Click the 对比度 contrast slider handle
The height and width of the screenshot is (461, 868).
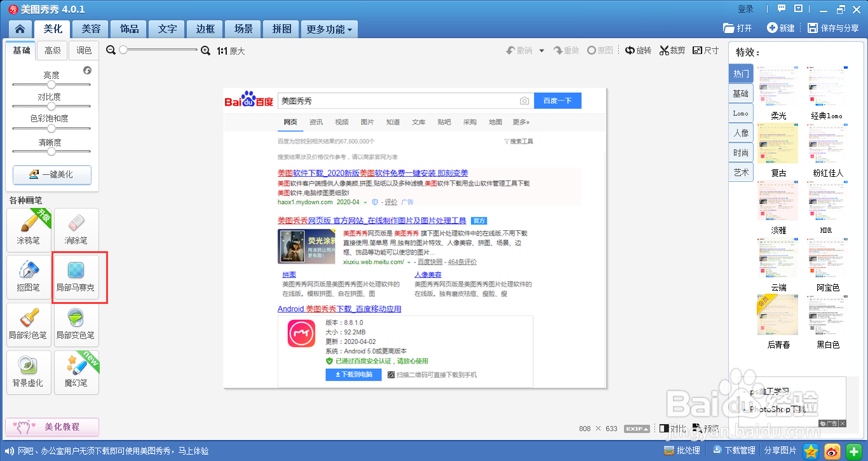click(x=51, y=106)
